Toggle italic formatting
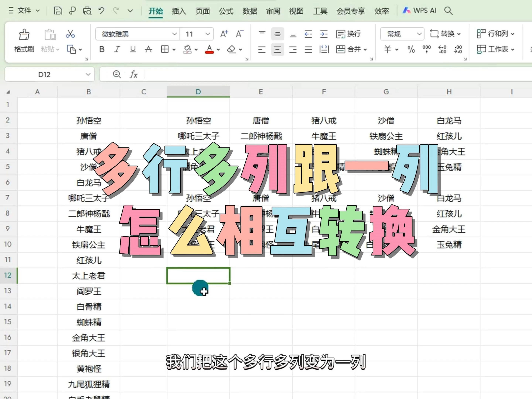Screen dimensions: 532x399 [117, 50]
